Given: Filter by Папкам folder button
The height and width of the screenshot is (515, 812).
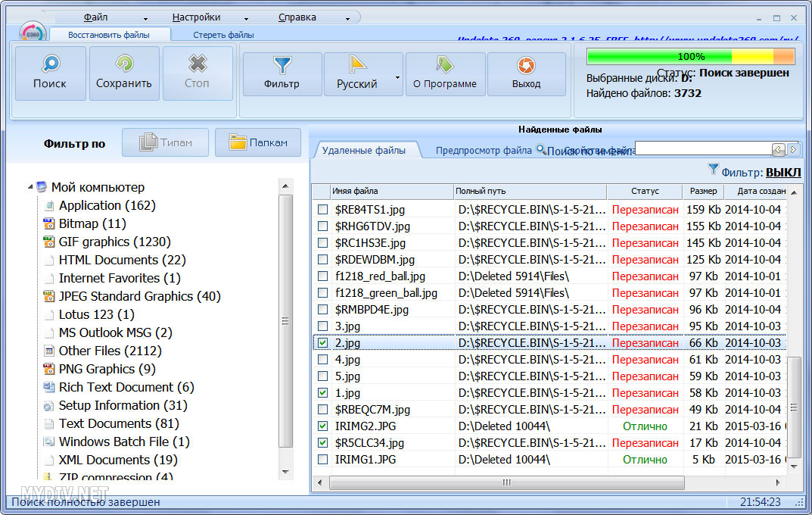Looking at the screenshot, I should 258,142.
